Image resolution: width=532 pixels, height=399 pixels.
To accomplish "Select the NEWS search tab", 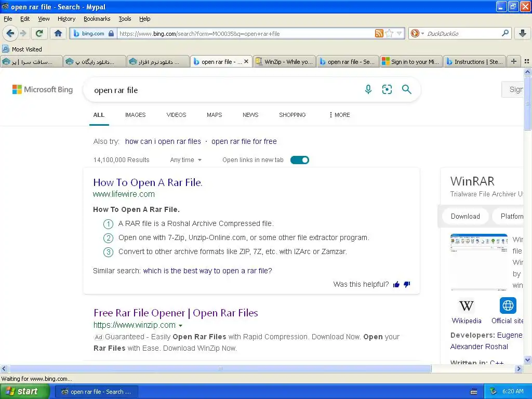I will (x=250, y=115).
